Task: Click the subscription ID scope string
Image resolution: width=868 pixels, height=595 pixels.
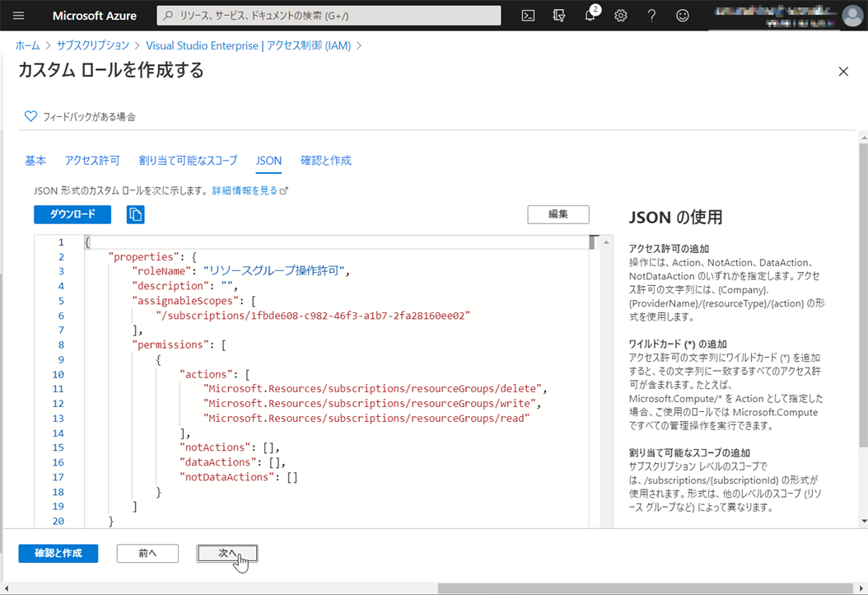Action: [313, 316]
